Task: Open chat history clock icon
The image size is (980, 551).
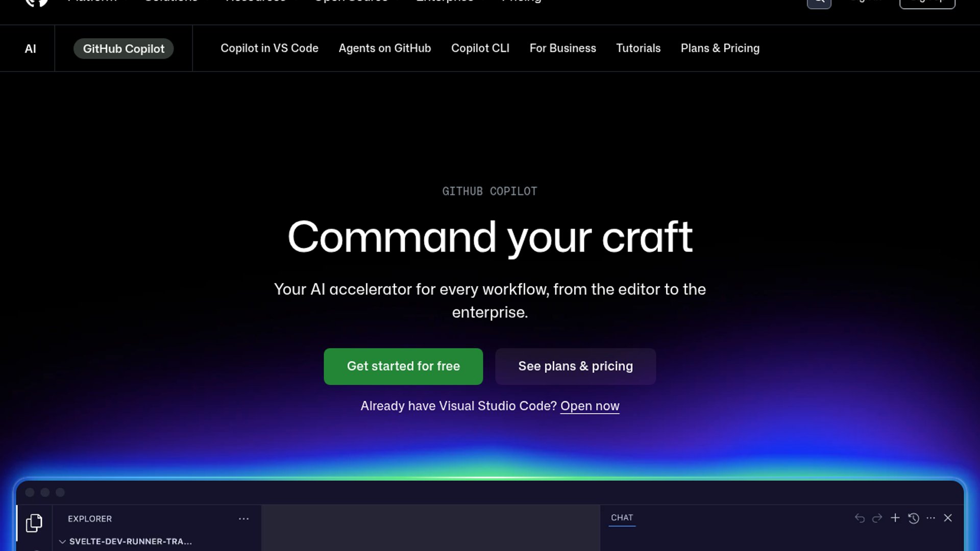Action: pyautogui.click(x=913, y=518)
